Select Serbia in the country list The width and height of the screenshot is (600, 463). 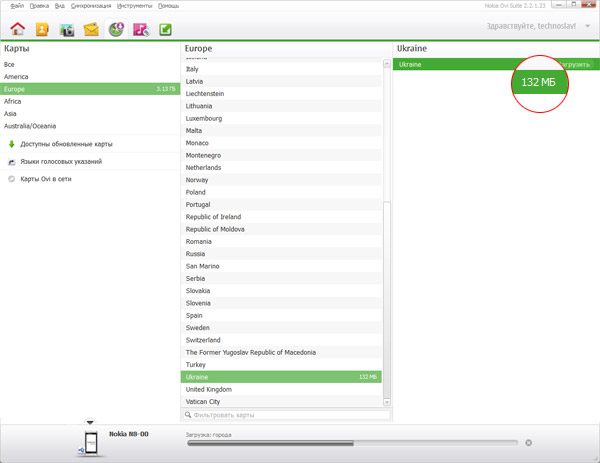click(281, 278)
